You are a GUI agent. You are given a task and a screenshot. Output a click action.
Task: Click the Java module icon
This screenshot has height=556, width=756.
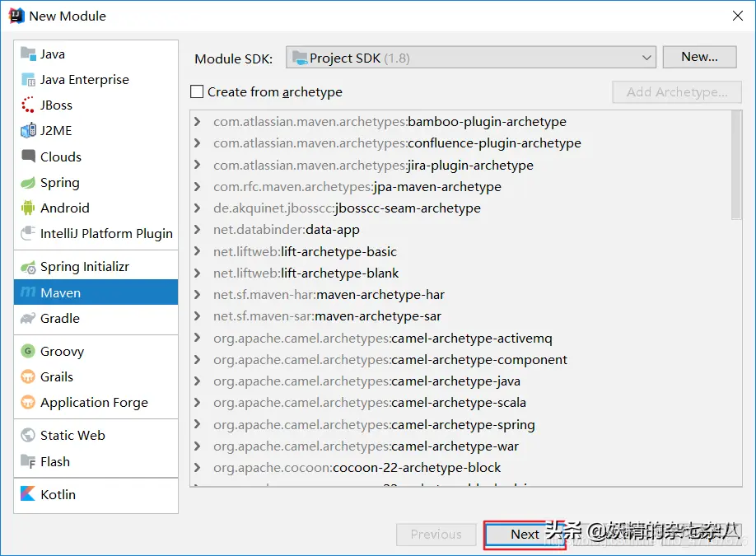tap(29, 54)
